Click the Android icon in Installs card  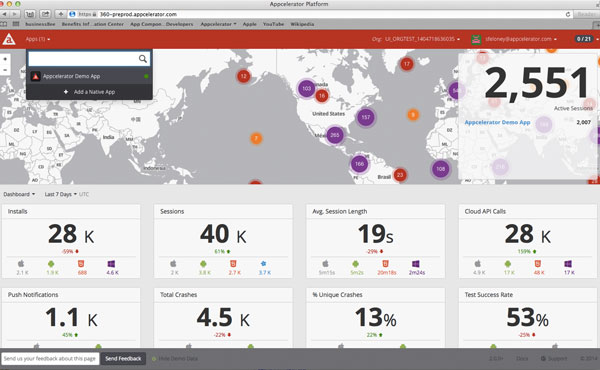pos(51,264)
